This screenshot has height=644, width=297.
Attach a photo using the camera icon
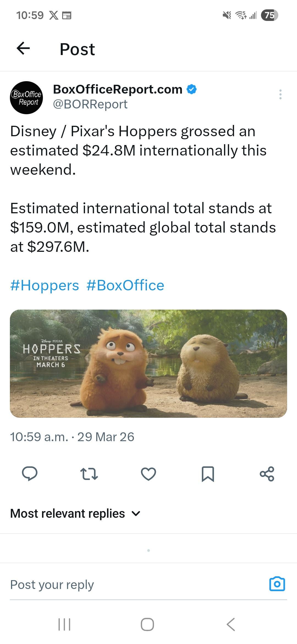(277, 583)
